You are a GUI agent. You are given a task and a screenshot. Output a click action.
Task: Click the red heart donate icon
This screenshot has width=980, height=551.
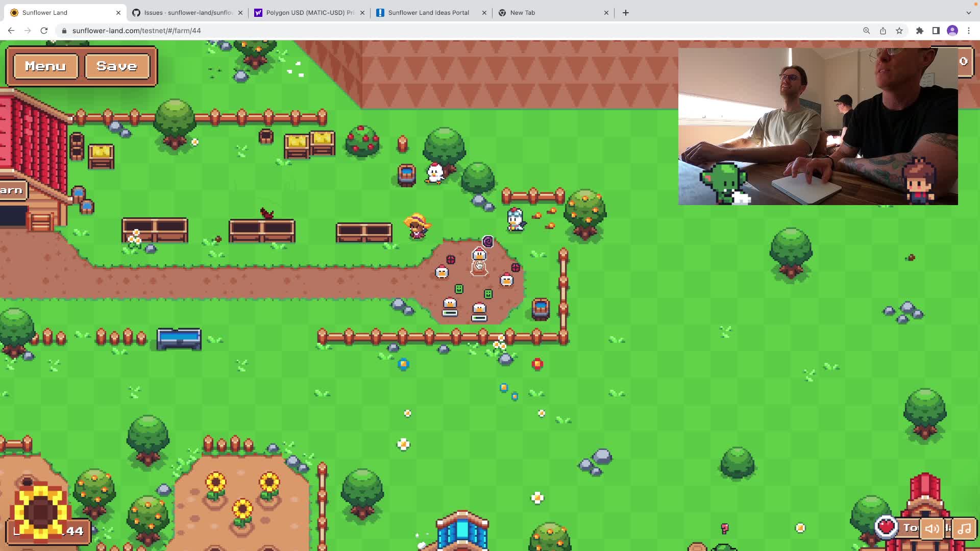click(x=887, y=527)
